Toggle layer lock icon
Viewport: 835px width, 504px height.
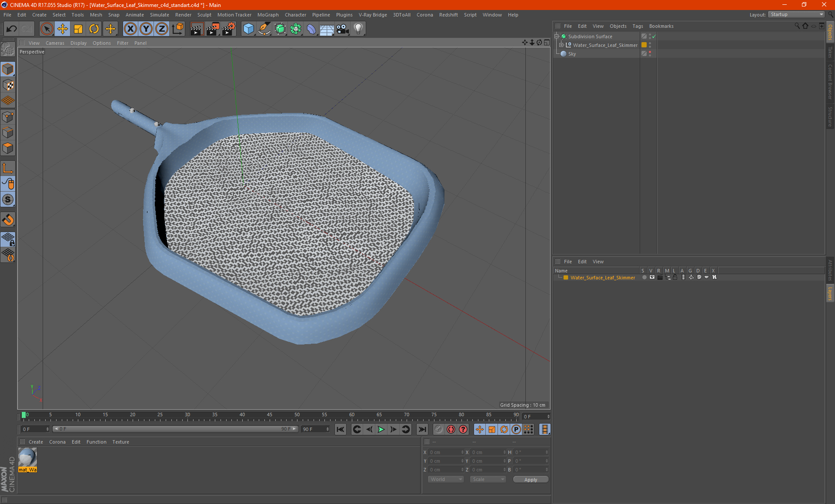675,277
